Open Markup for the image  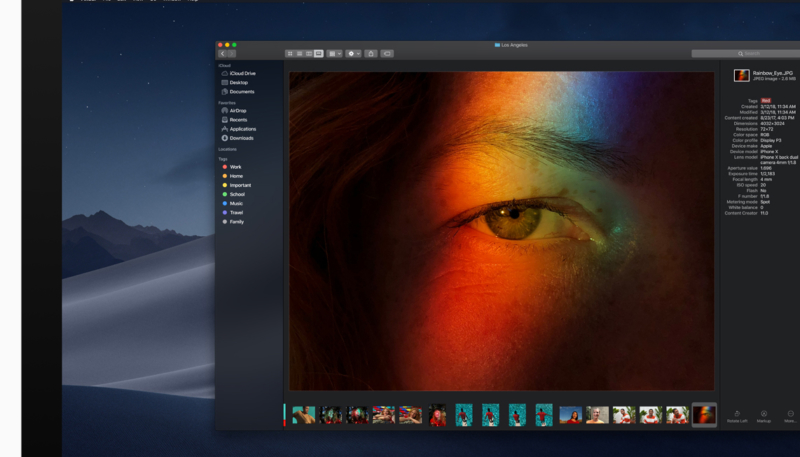point(763,416)
